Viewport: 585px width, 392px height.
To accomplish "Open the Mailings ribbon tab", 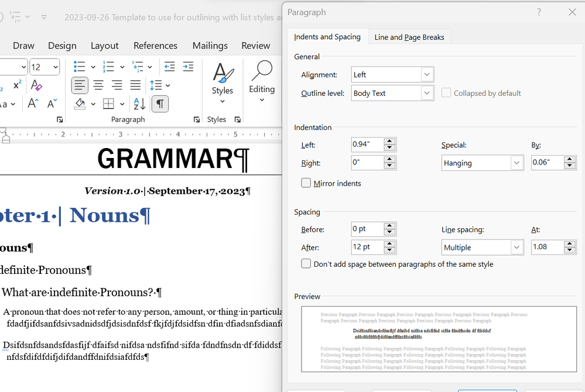I will point(210,46).
